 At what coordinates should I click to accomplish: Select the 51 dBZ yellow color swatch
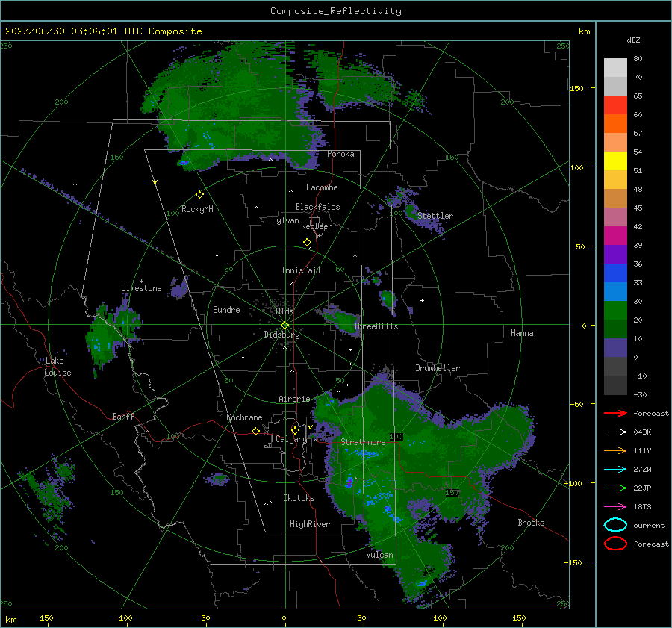(x=615, y=161)
